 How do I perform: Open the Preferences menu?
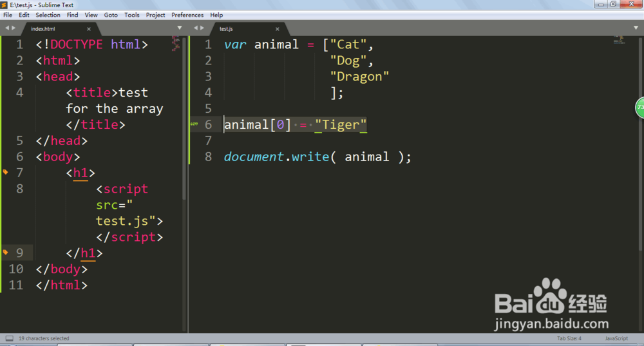(x=187, y=15)
